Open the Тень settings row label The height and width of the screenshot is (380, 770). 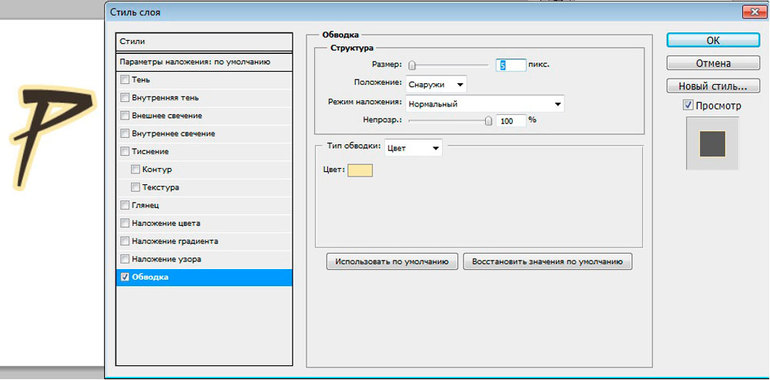[x=141, y=80]
